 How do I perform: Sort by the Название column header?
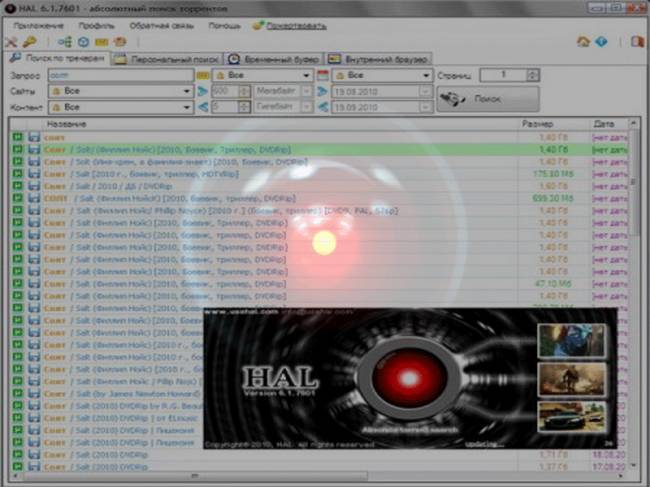pyautogui.click(x=66, y=124)
